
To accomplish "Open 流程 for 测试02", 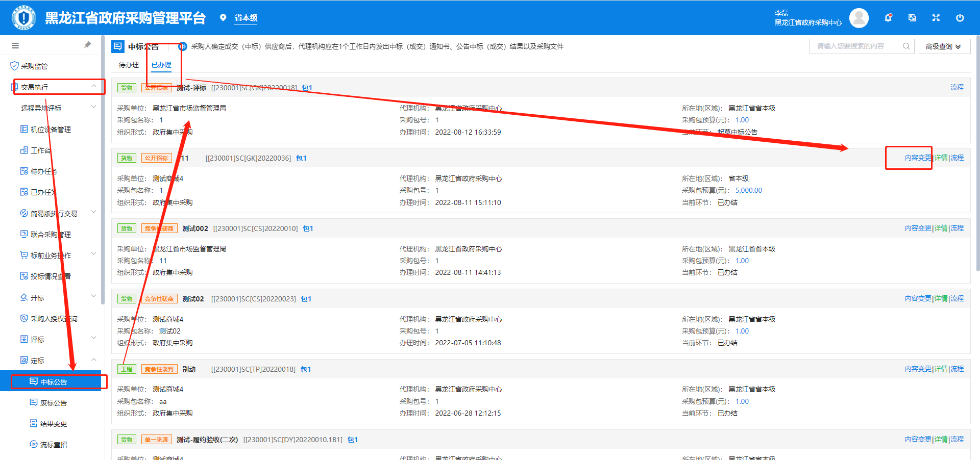I will coord(957,299).
